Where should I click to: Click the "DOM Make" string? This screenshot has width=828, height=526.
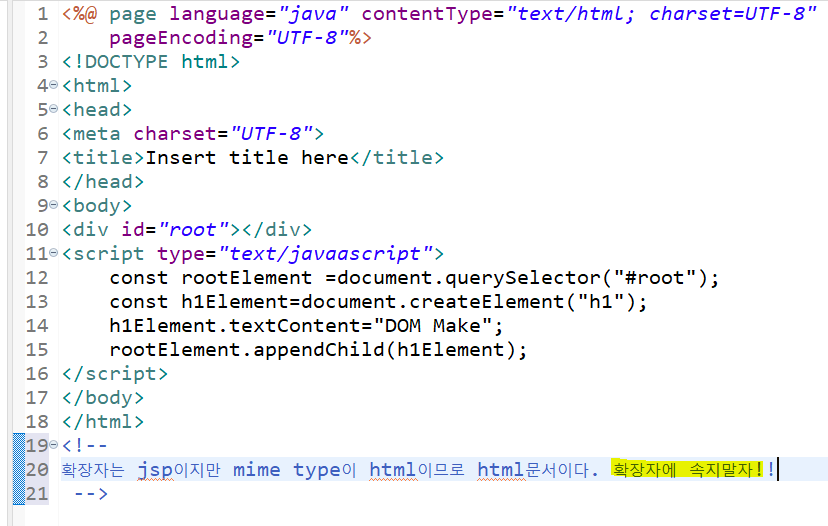click(x=433, y=326)
